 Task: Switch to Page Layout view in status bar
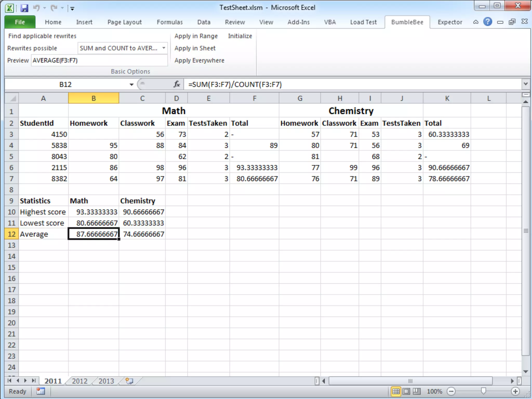point(407,391)
